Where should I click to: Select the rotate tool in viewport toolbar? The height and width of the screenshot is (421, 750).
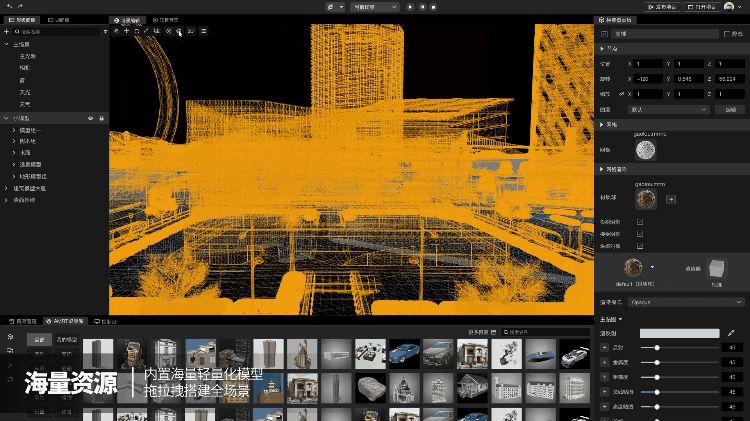coord(136,31)
